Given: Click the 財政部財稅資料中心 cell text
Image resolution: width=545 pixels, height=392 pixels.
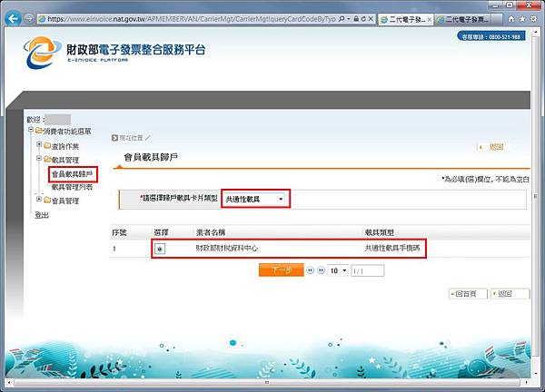Looking at the screenshot, I should [226, 248].
